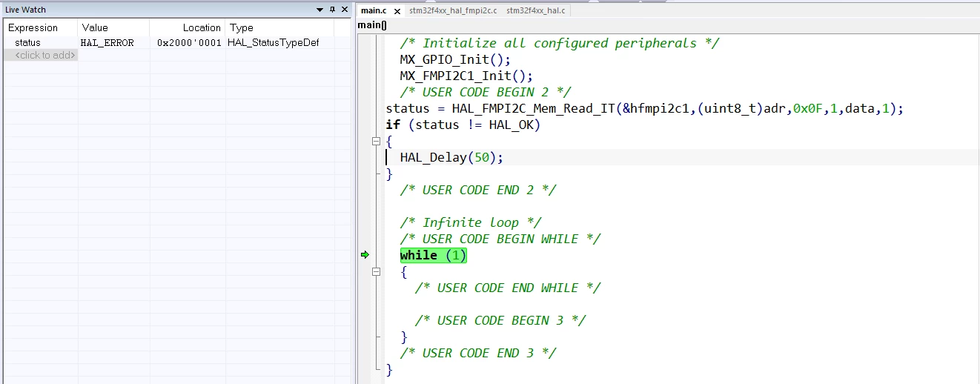Toggle the Live Watch panel pin icon
980x384 pixels.
[x=332, y=10]
